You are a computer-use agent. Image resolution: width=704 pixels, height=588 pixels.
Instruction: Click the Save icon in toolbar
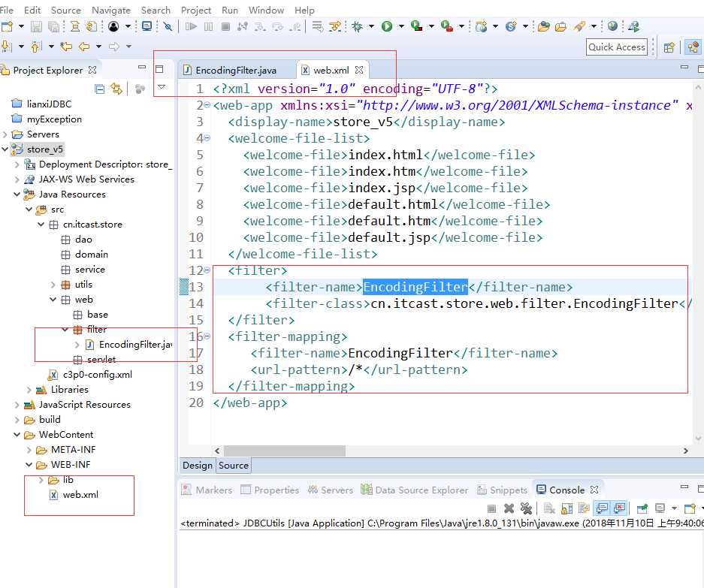click(x=36, y=26)
